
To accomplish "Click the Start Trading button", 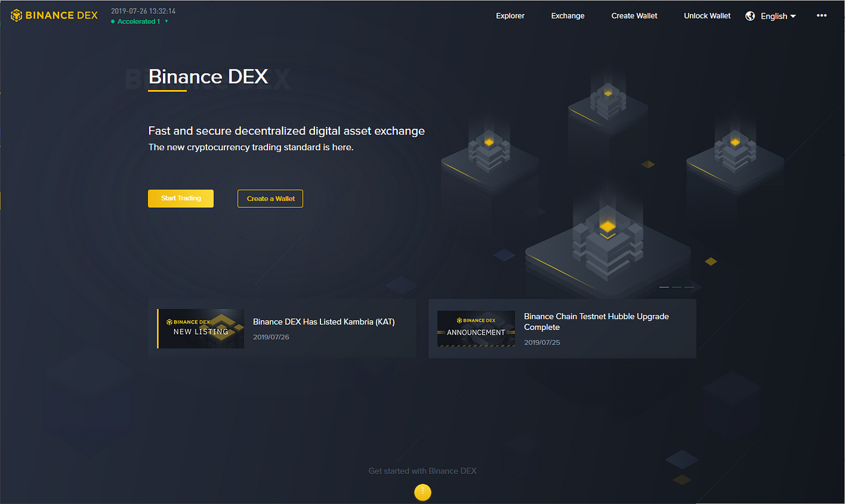I will (180, 199).
